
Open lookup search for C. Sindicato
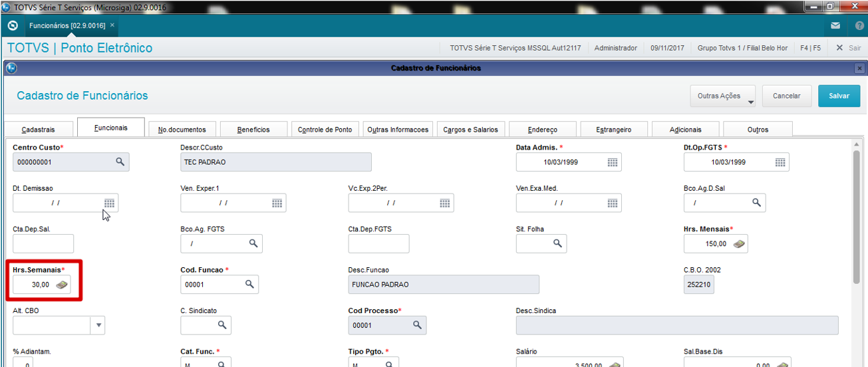pos(222,325)
